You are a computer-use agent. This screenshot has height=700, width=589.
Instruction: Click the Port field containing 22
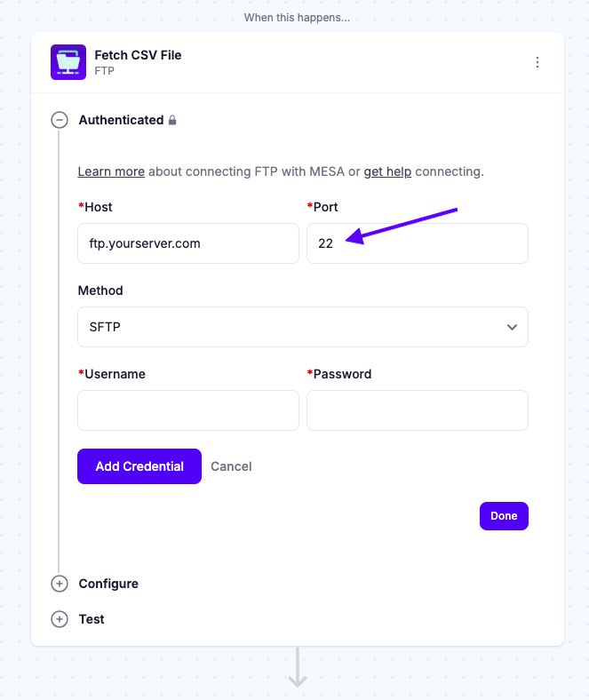click(418, 243)
